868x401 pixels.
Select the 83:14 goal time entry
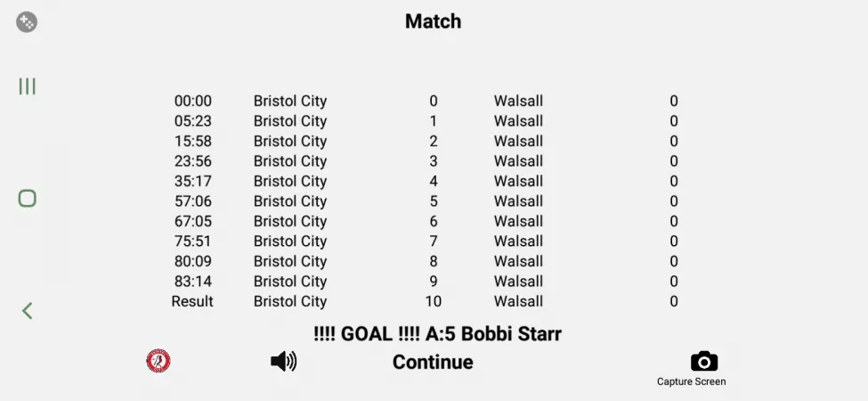point(193,282)
